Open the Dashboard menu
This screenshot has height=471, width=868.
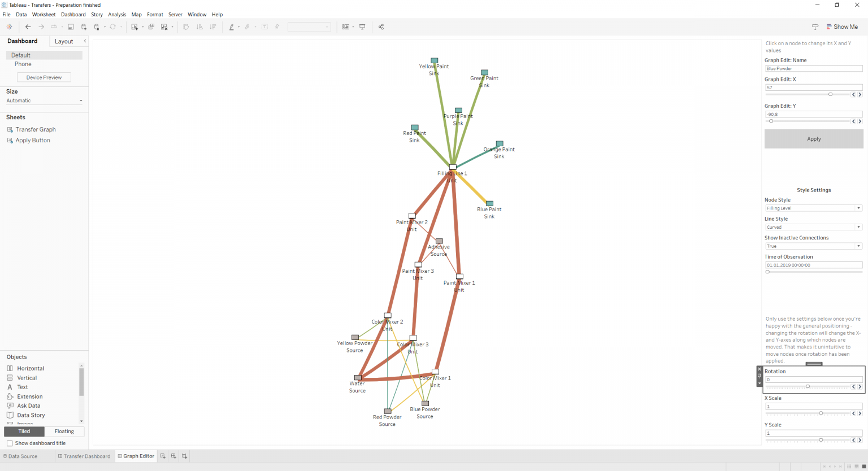73,14
